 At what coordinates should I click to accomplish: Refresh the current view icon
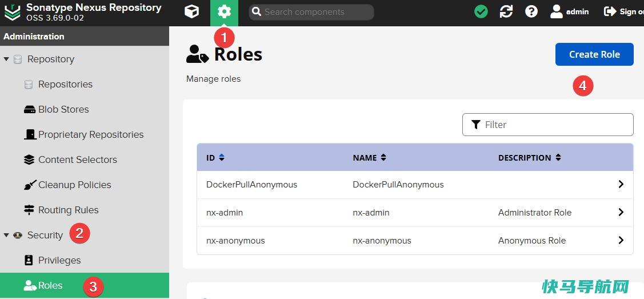pyautogui.click(x=506, y=12)
